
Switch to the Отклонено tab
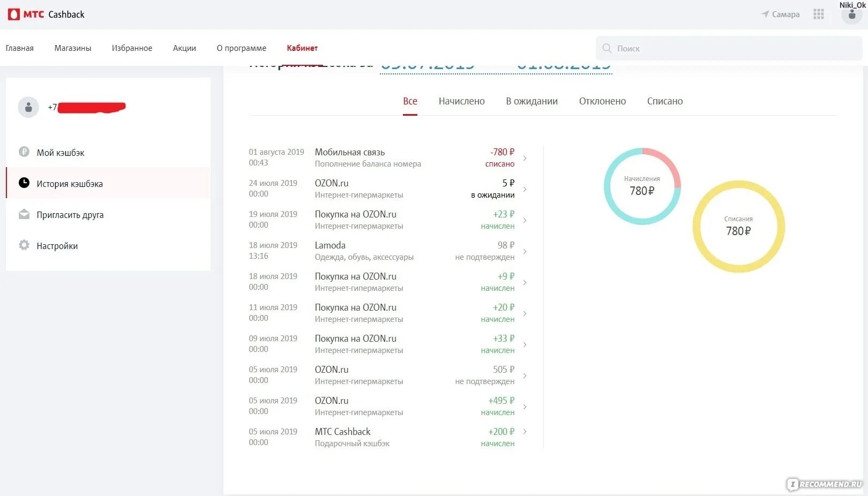pyautogui.click(x=602, y=101)
